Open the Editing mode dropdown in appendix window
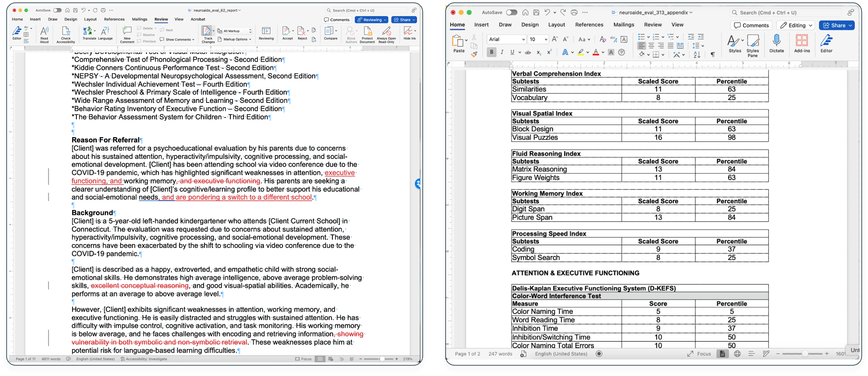 click(x=796, y=25)
